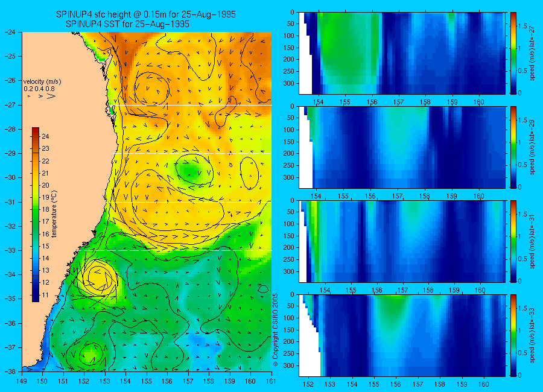Click longitude label 158 on map axis
The width and height of the screenshot is (543, 392).
[209, 381]
